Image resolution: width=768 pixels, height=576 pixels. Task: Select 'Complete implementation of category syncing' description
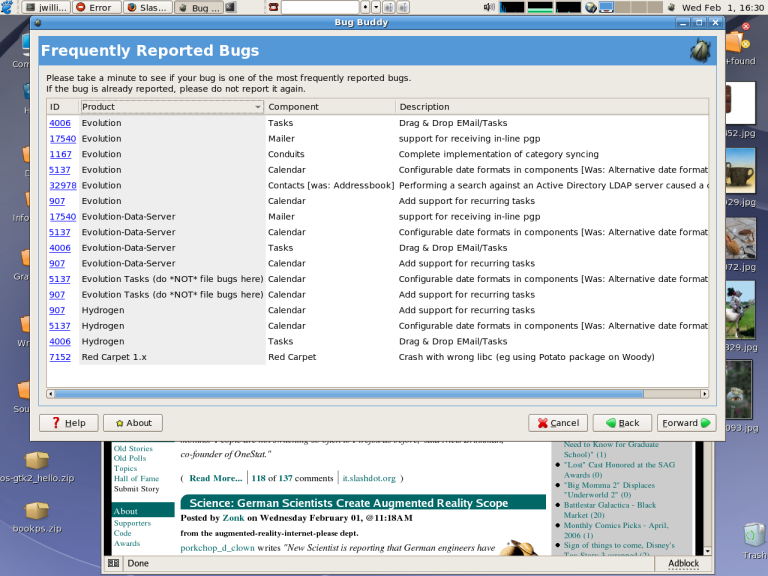point(499,154)
